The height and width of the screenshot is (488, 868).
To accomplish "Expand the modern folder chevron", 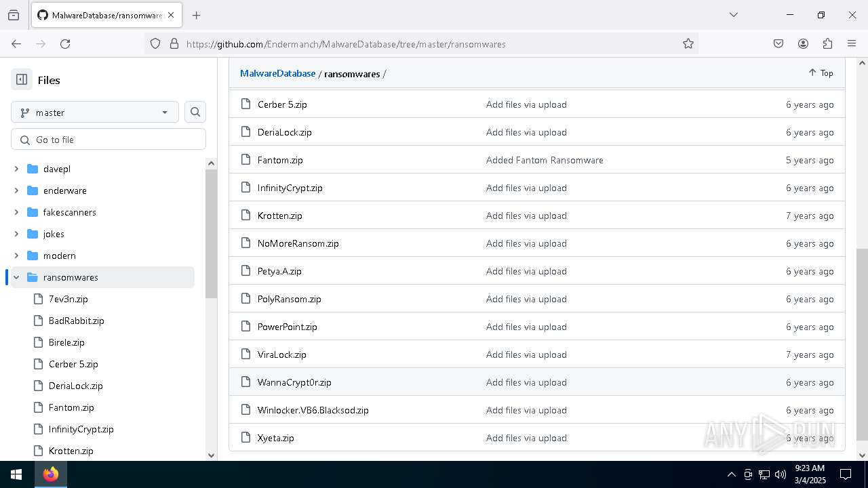I will [x=16, y=256].
